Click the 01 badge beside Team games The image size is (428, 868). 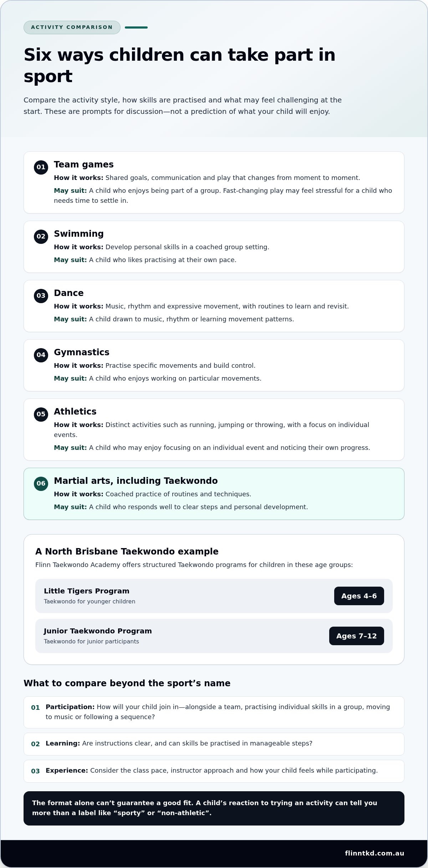[x=41, y=167]
